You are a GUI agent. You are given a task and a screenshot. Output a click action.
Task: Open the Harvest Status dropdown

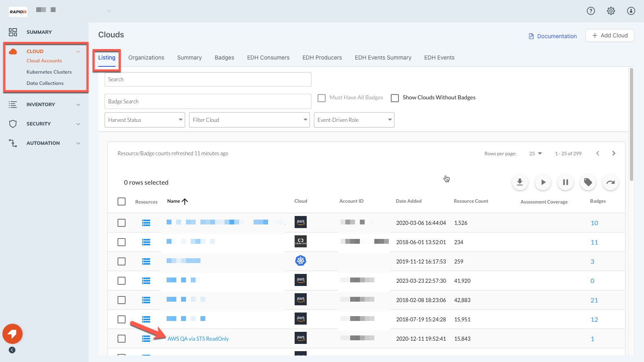coord(144,120)
